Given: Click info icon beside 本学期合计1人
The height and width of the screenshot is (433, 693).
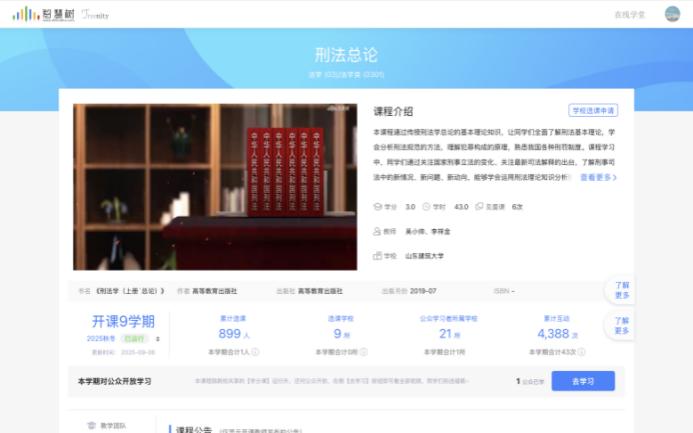Looking at the screenshot, I should point(255,352).
